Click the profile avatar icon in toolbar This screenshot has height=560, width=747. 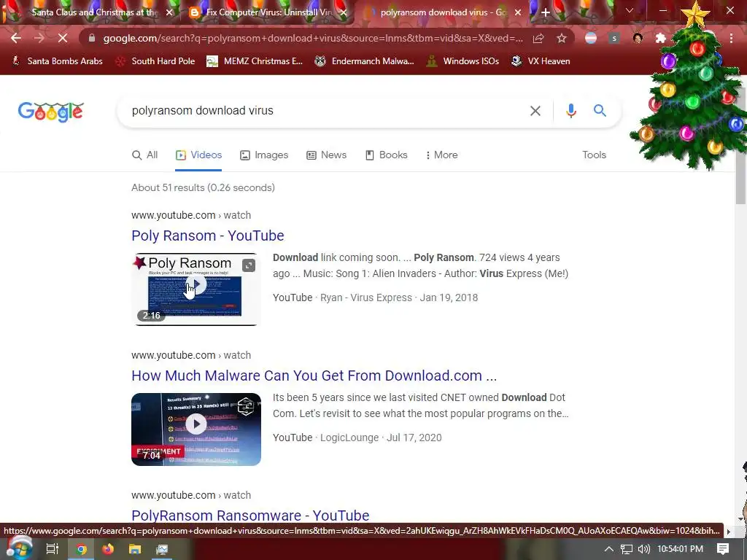tap(638, 38)
